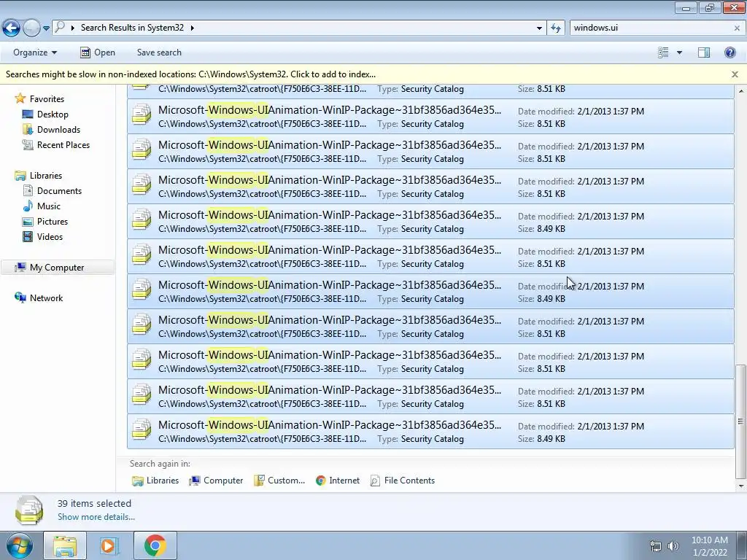
Task: Click the scroll down arrow of the results list
Action: coord(740,486)
